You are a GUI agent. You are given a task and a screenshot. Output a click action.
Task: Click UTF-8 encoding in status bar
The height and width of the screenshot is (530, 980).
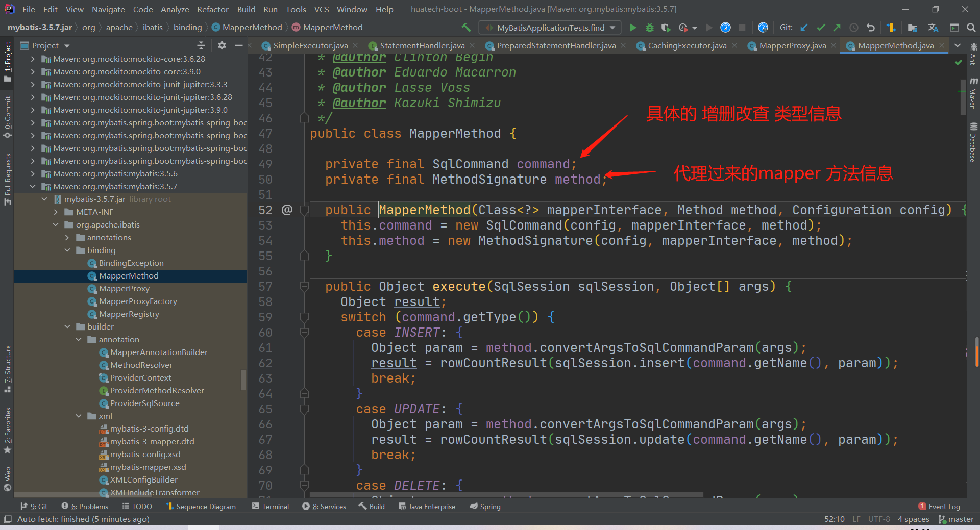click(x=879, y=519)
